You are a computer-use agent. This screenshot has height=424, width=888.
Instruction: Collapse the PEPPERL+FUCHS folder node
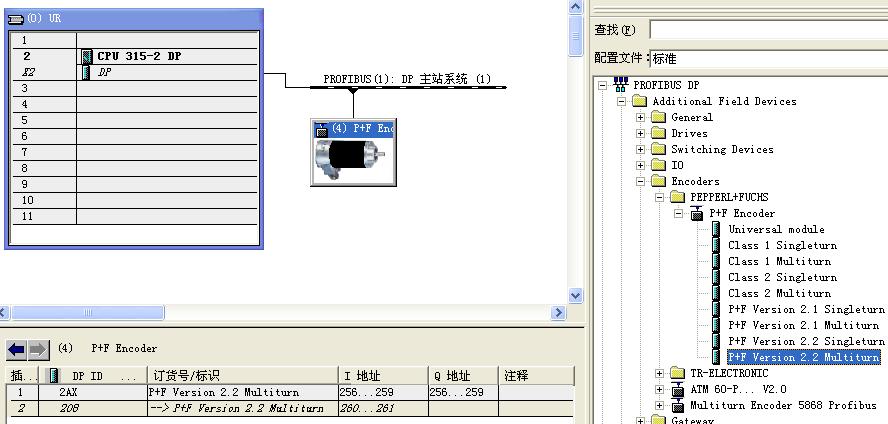click(659, 198)
